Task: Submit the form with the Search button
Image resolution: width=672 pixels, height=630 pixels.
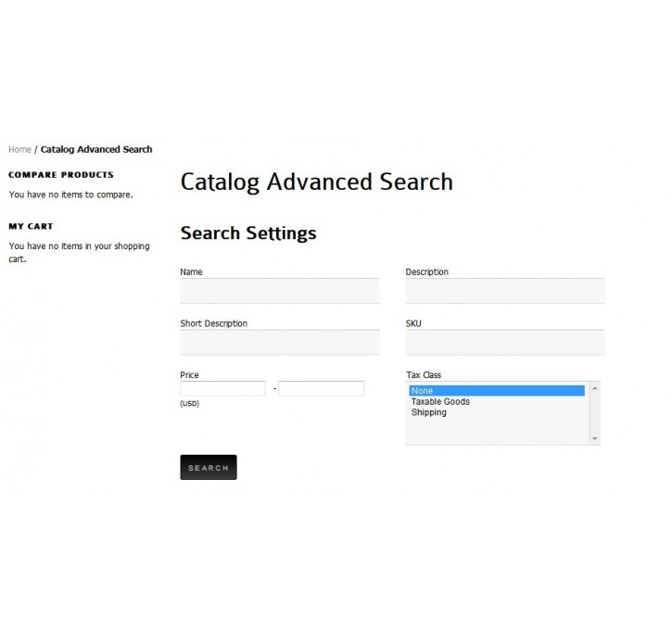Action: [209, 467]
